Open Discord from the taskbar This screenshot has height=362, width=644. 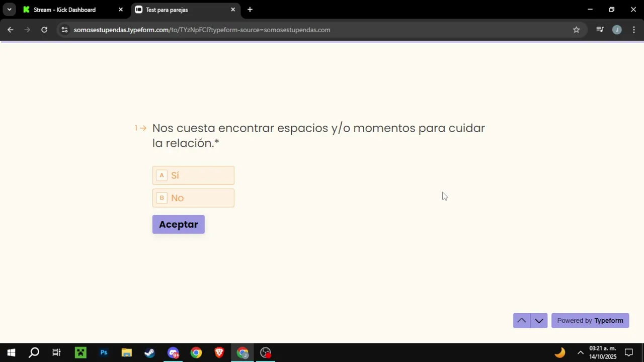(x=173, y=352)
